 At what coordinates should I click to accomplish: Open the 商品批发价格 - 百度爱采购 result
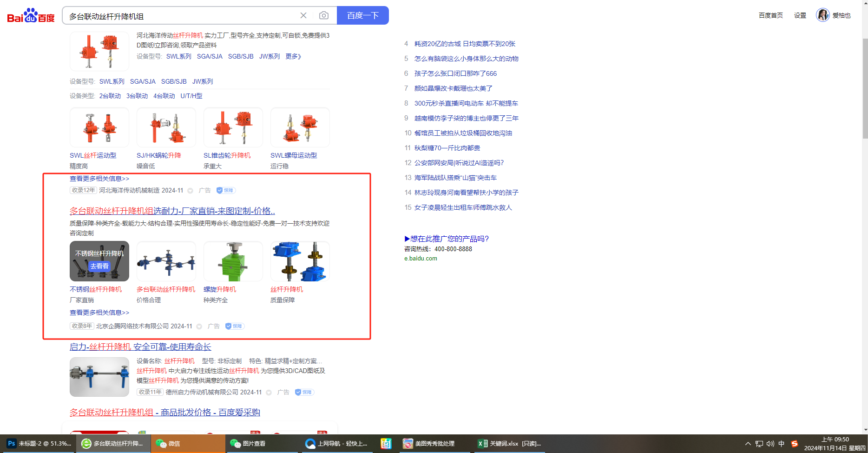click(165, 412)
